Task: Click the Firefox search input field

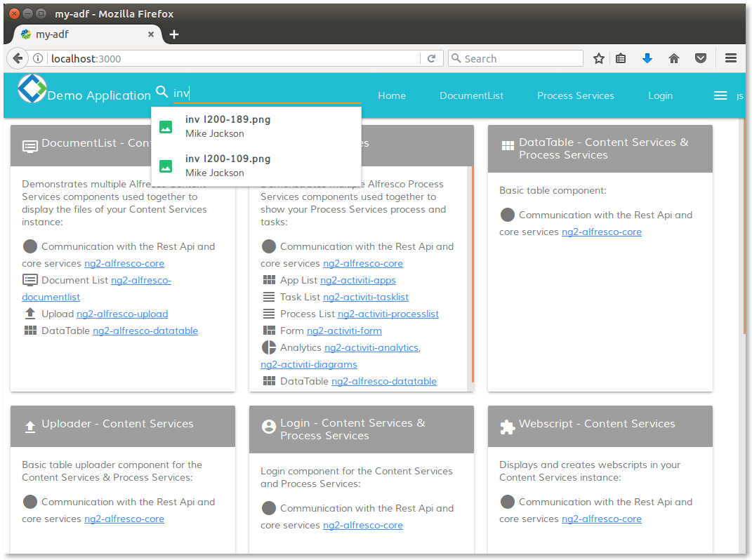Action: click(521, 59)
